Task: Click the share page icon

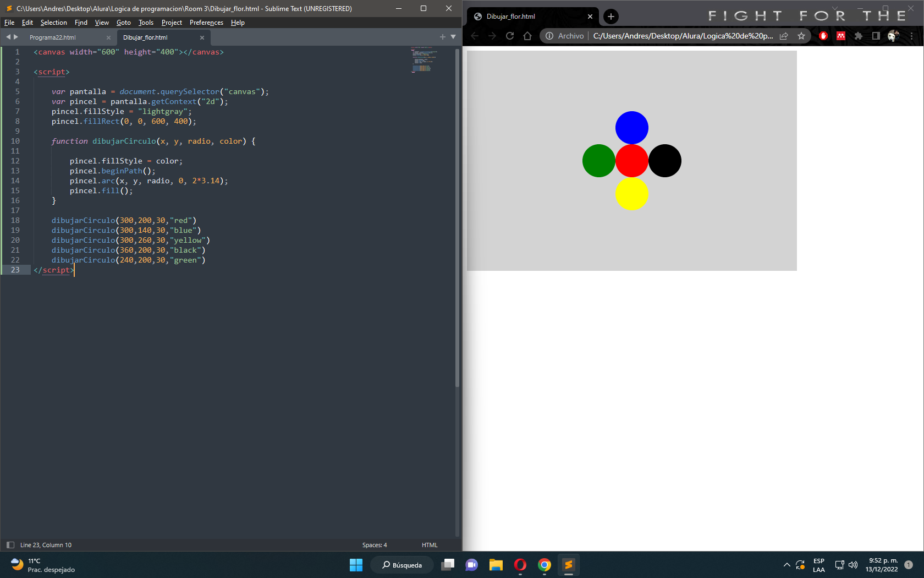Action: 784,36
